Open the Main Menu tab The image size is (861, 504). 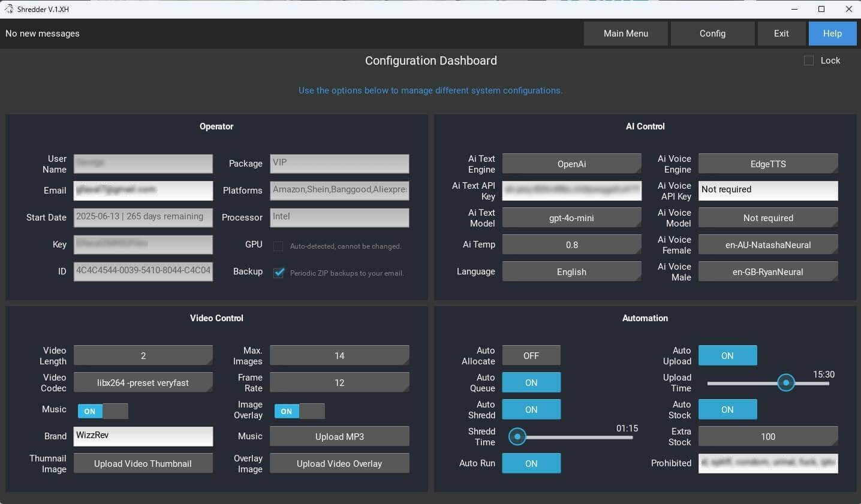tap(625, 34)
